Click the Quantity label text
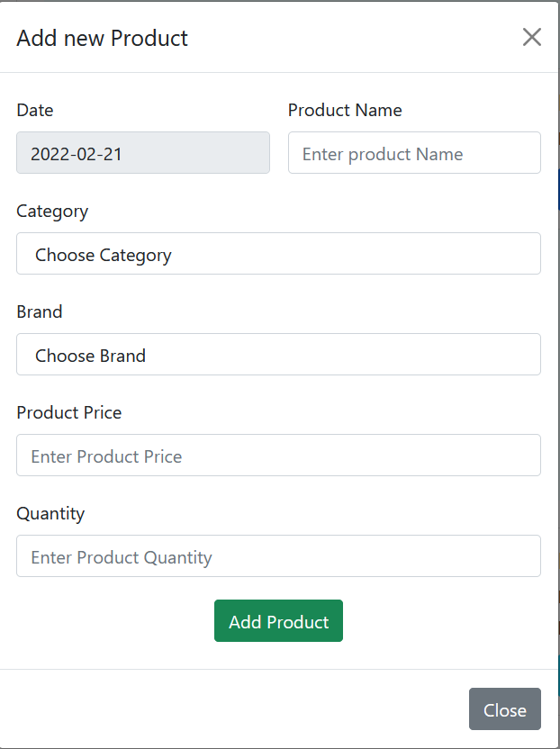The image size is (560, 749). coord(50,513)
